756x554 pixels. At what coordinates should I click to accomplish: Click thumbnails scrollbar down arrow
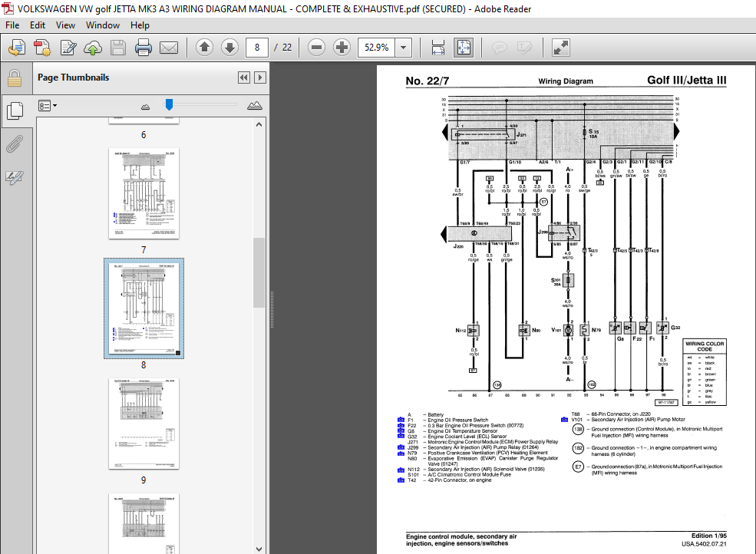(259, 549)
